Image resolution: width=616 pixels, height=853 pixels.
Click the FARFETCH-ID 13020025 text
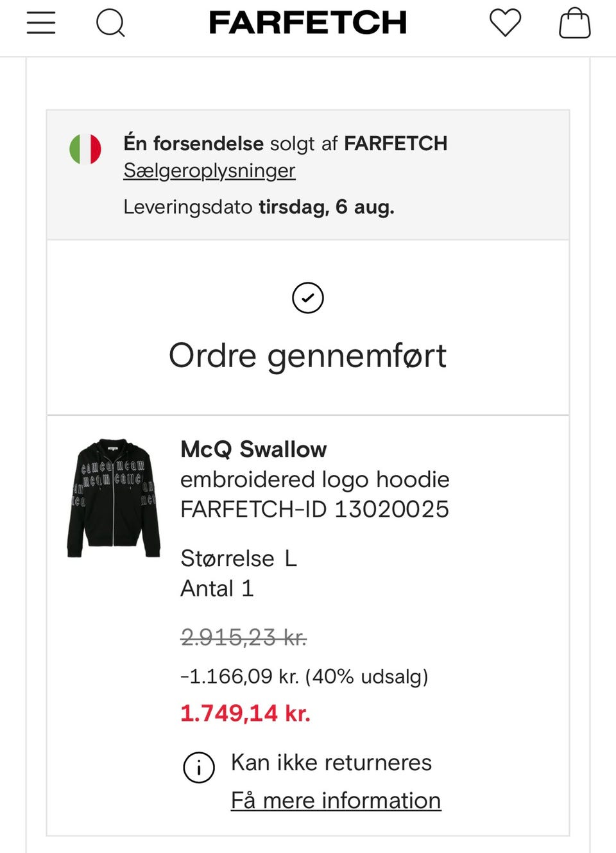pyautogui.click(x=314, y=510)
